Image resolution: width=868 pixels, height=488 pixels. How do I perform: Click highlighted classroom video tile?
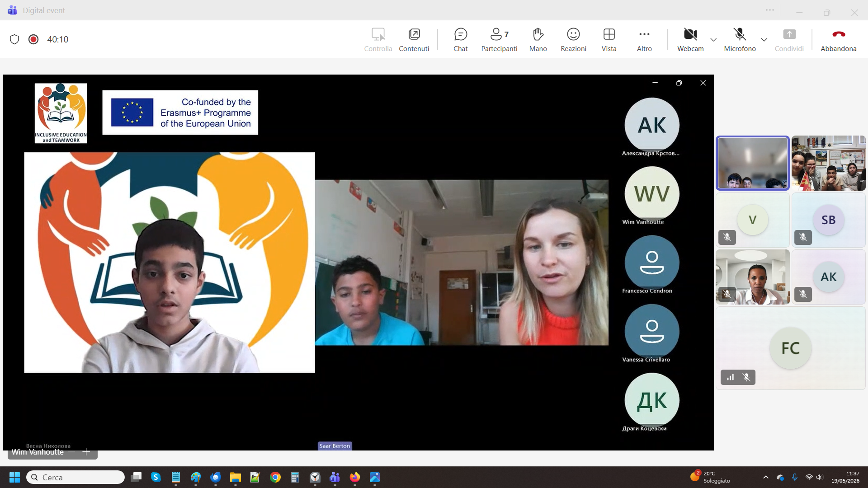coord(753,163)
